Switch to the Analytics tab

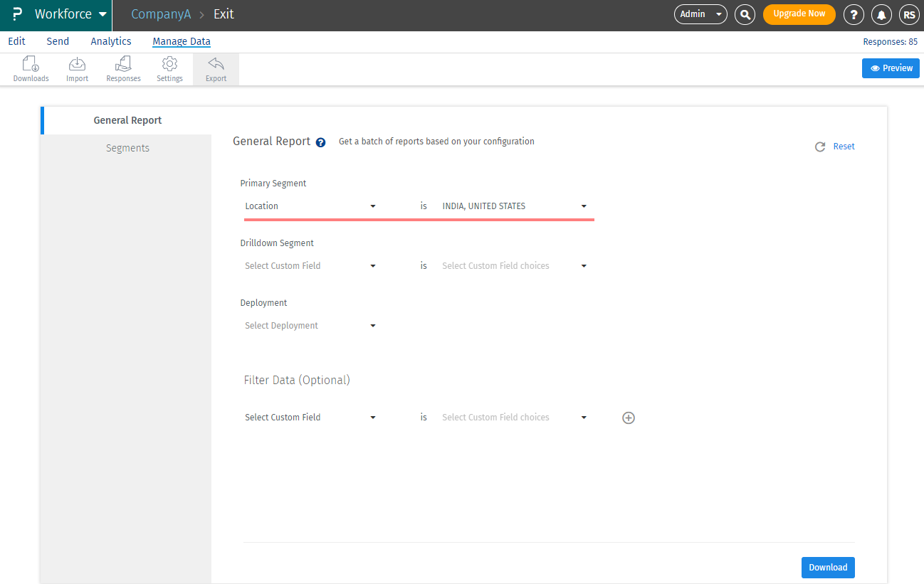click(110, 41)
